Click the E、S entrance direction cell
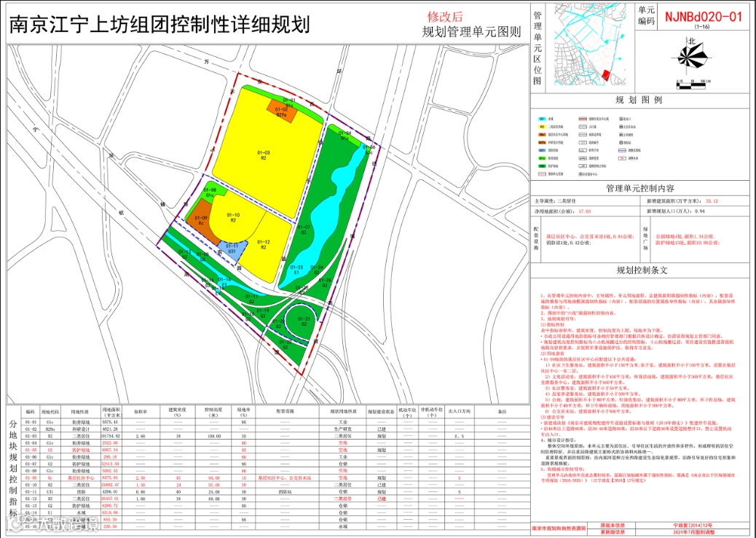The image size is (756, 538). pos(459,436)
